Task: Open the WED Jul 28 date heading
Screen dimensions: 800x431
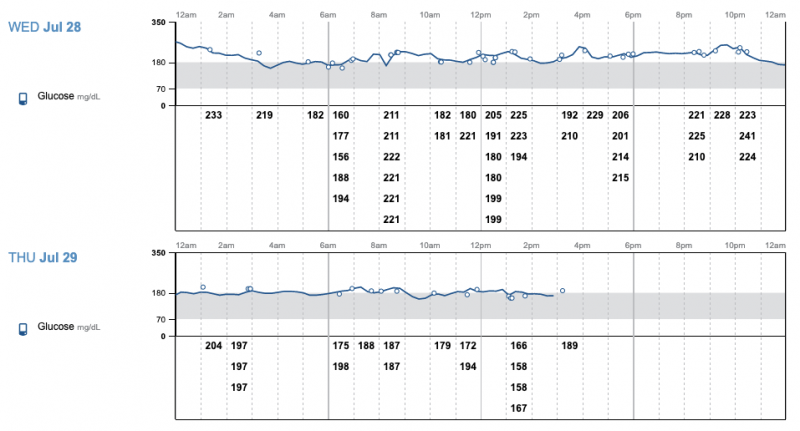Action: point(44,27)
